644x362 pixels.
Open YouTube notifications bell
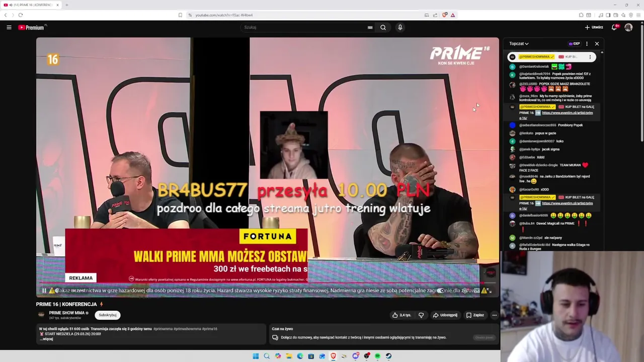click(x=614, y=28)
